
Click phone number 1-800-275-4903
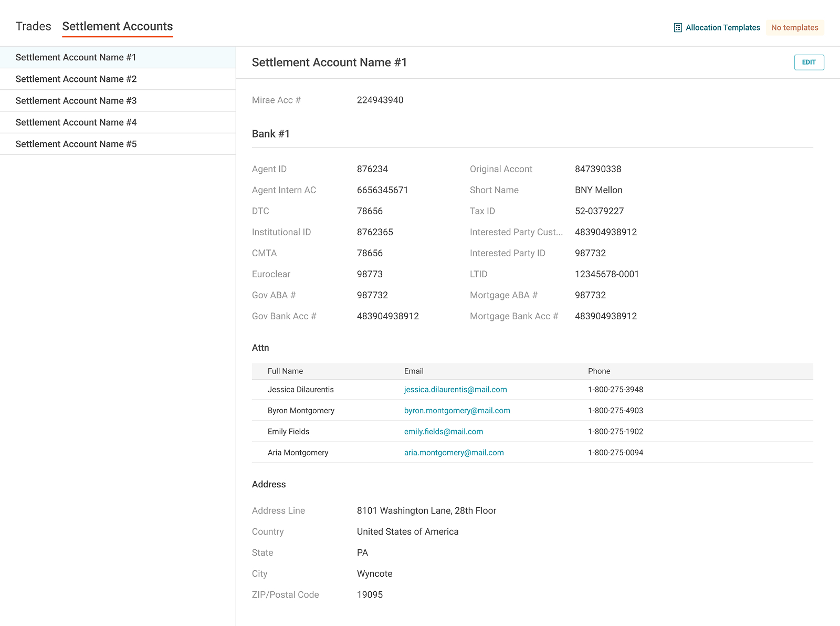[x=615, y=411]
